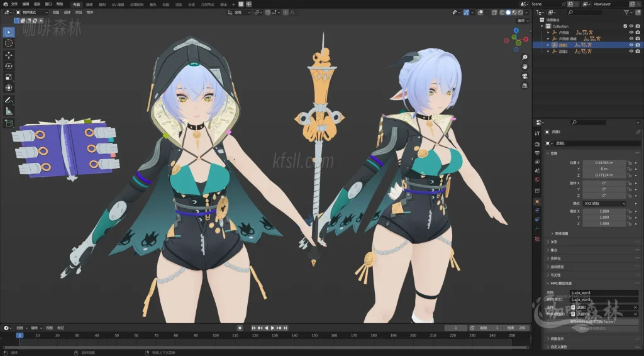Switch to the UV 编辑 workspace tab
The width and height of the screenshot is (644, 356).
pyautogui.click(x=118, y=4)
